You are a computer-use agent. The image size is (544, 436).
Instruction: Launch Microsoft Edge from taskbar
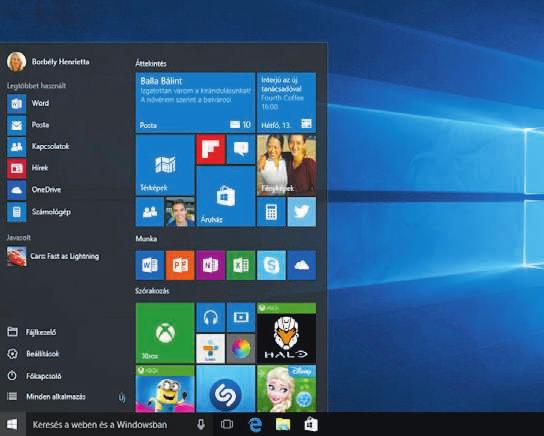[255, 424]
